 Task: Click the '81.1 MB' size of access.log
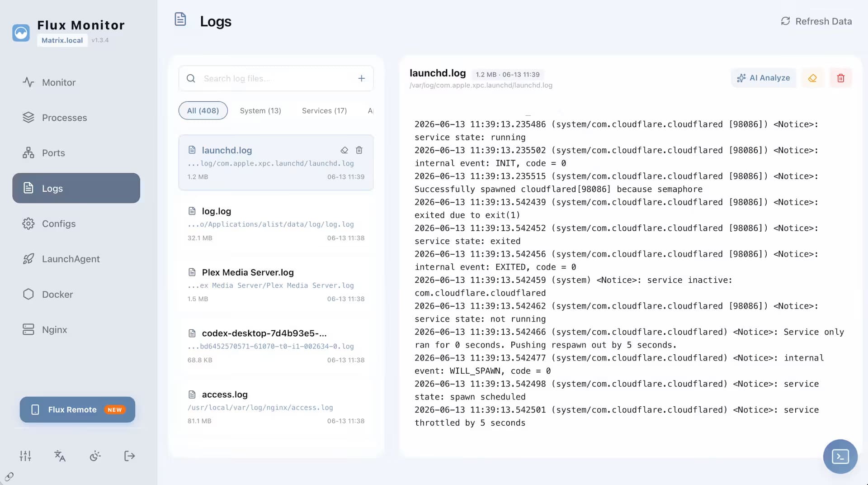pos(199,421)
